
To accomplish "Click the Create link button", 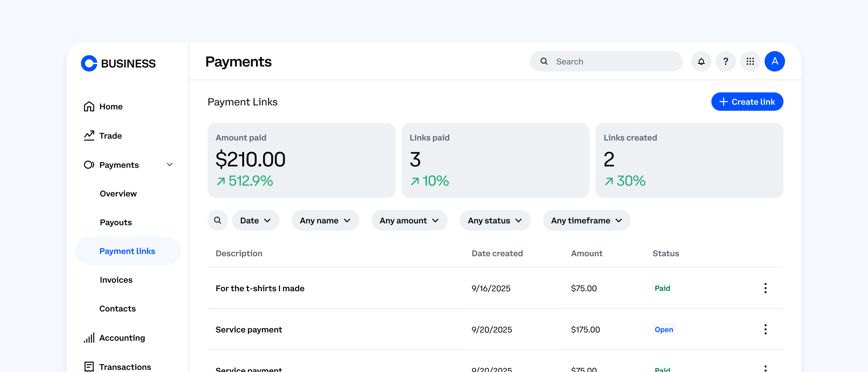I will tap(747, 101).
